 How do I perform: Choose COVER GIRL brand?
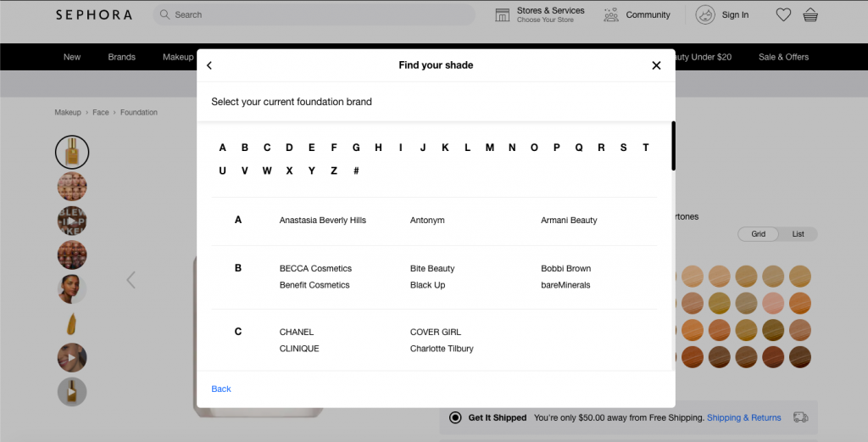tap(436, 332)
